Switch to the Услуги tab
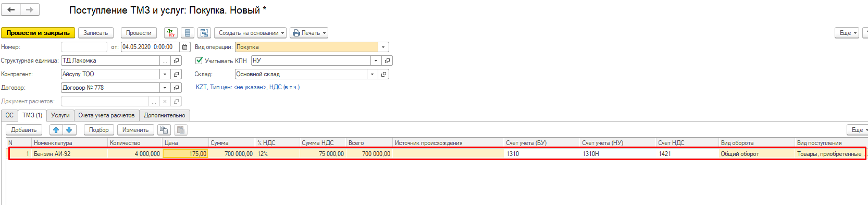The height and width of the screenshot is (205, 868). [60, 115]
